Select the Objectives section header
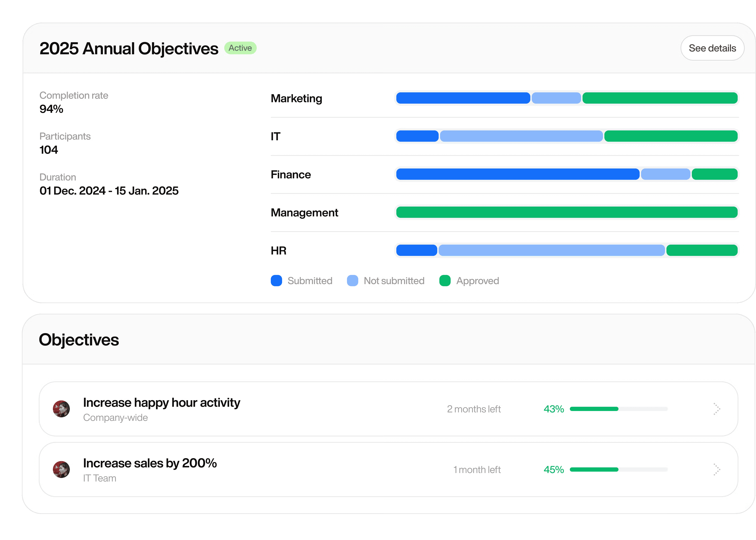756x540 pixels. (x=79, y=339)
